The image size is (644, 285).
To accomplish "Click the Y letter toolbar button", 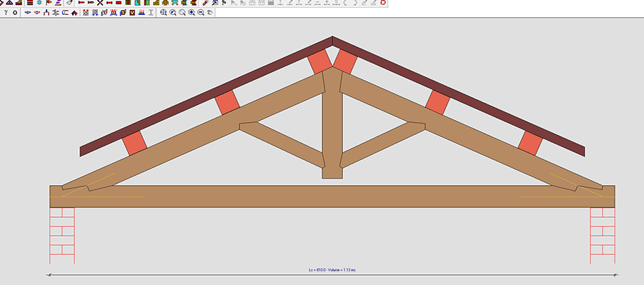I will [6, 13].
